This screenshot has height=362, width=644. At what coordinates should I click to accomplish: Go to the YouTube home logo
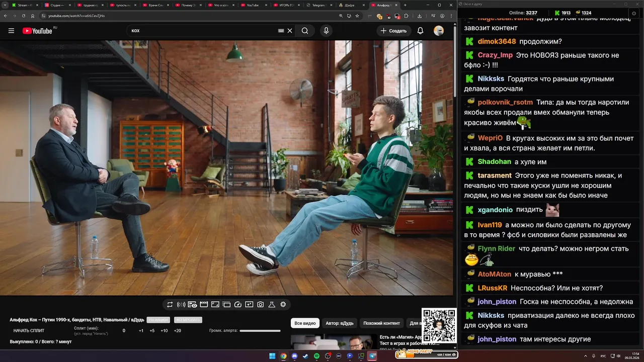pos(37,31)
